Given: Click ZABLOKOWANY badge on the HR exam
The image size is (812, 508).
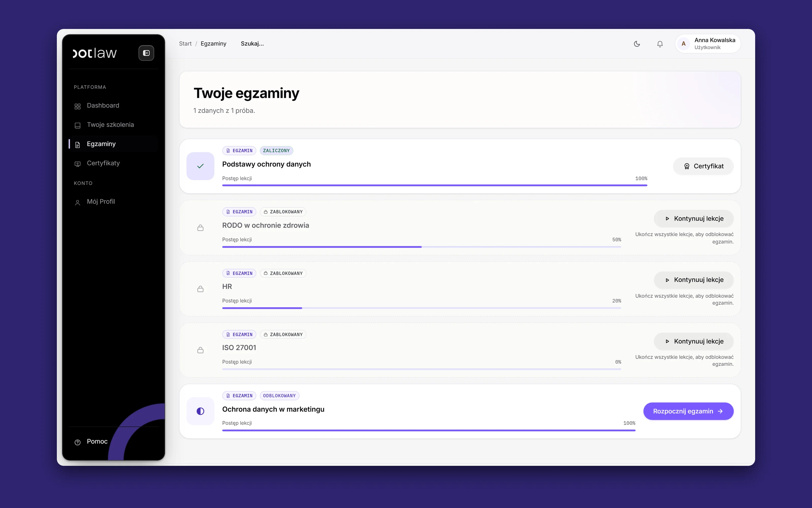Looking at the screenshot, I should click(x=283, y=273).
